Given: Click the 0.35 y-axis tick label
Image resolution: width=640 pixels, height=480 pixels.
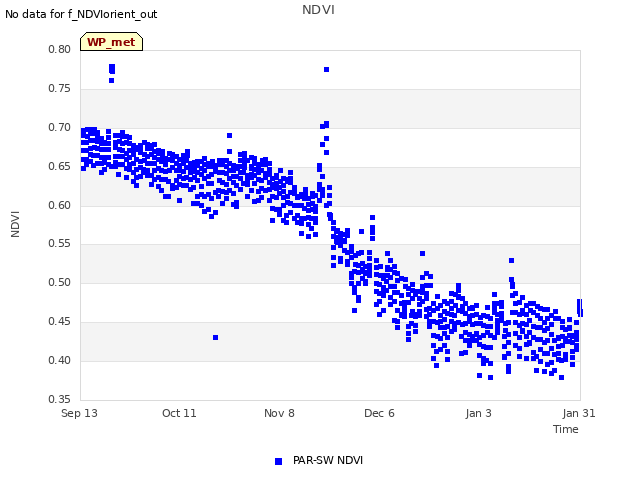Looking at the screenshot, I should tap(60, 399).
